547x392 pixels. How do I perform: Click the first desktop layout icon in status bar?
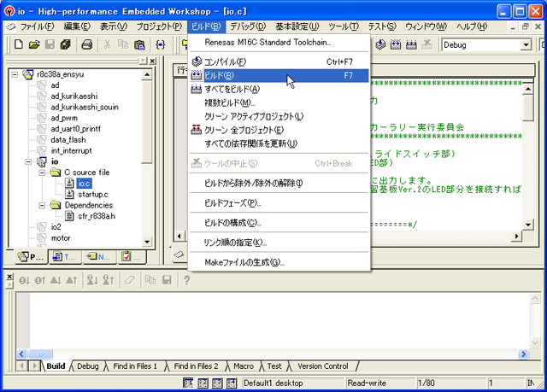188,383
